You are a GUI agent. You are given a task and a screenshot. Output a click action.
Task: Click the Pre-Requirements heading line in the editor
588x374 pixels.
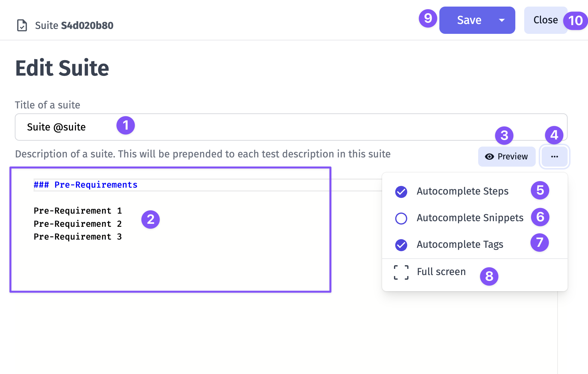point(86,185)
